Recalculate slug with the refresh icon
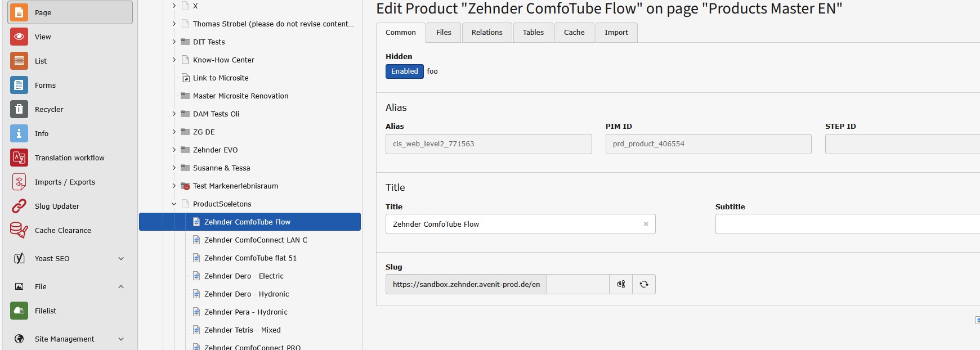Viewport: 980px width, 350px height. [x=644, y=284]
